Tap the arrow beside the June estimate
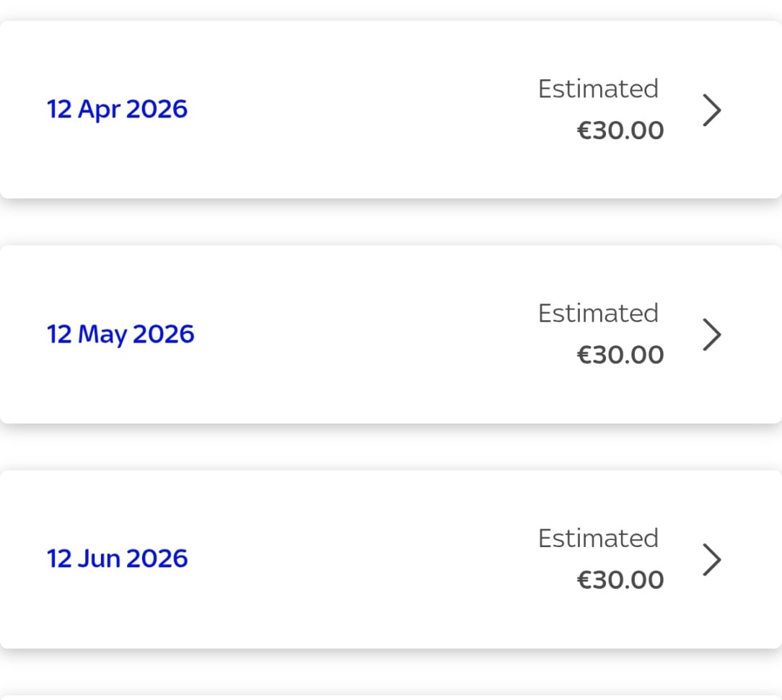Screen dimensions: 782x700 [711, 559]
